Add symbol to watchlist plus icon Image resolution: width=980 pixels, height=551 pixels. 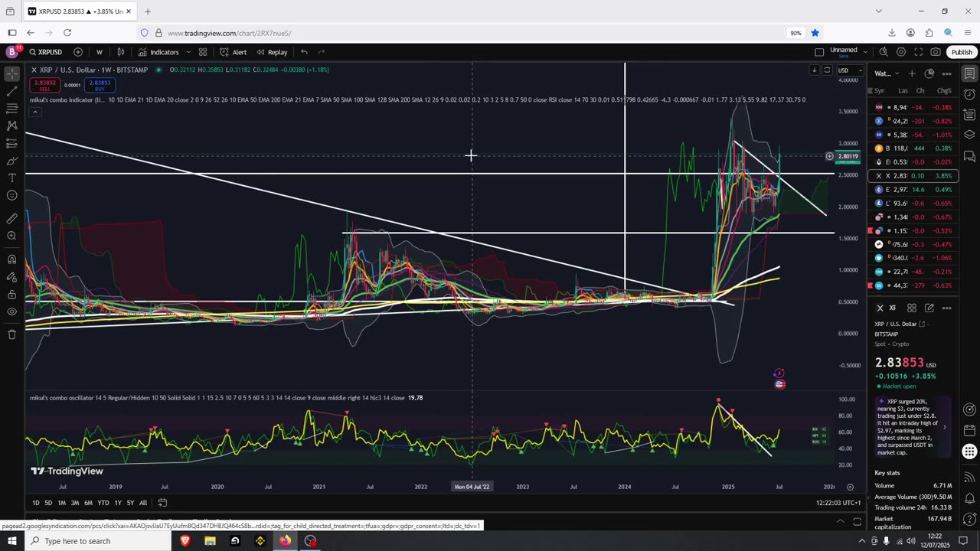[912, 73]
